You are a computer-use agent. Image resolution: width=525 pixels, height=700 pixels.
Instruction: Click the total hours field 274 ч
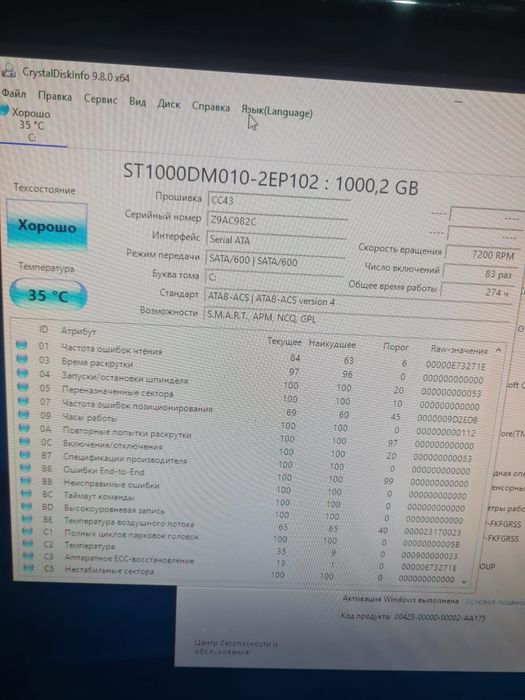[x=478, y=292]
